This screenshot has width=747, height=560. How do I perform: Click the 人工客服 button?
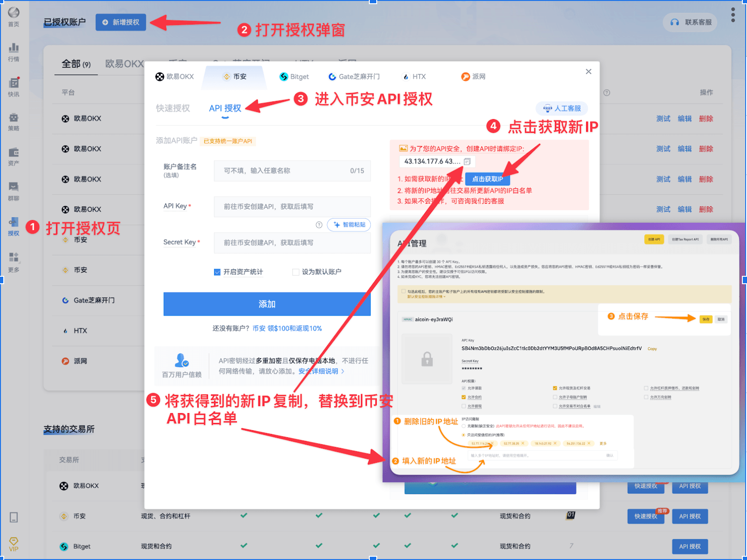click(x=562, y=109)
